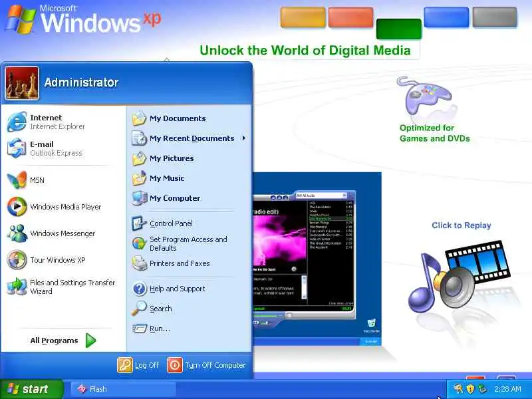Viewport: 532px width, 399px height.
Task: Open the Run dialog icon
Action: click(139, 329)
